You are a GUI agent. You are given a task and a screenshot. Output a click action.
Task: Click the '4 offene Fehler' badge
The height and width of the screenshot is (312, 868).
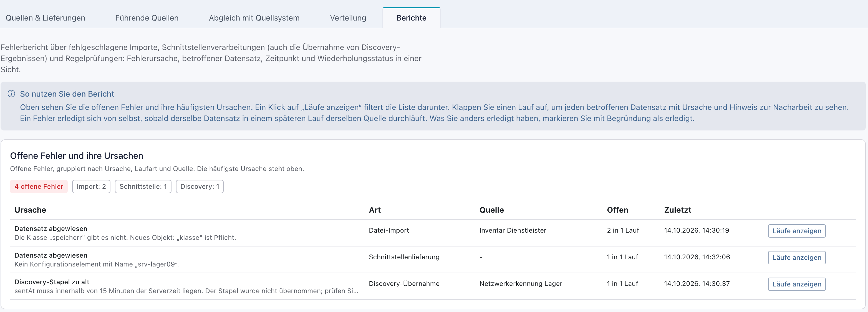point(39,186)
